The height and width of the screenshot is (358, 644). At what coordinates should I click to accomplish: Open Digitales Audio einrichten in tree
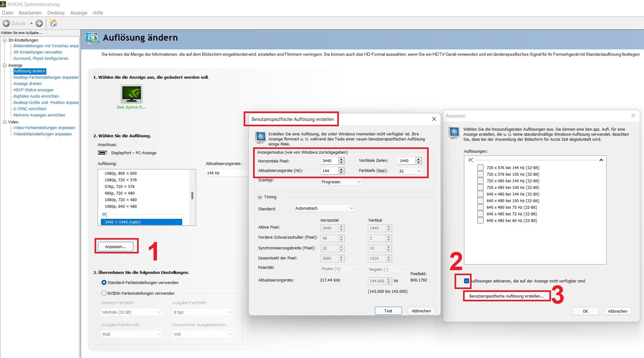[x=36, y=96]
